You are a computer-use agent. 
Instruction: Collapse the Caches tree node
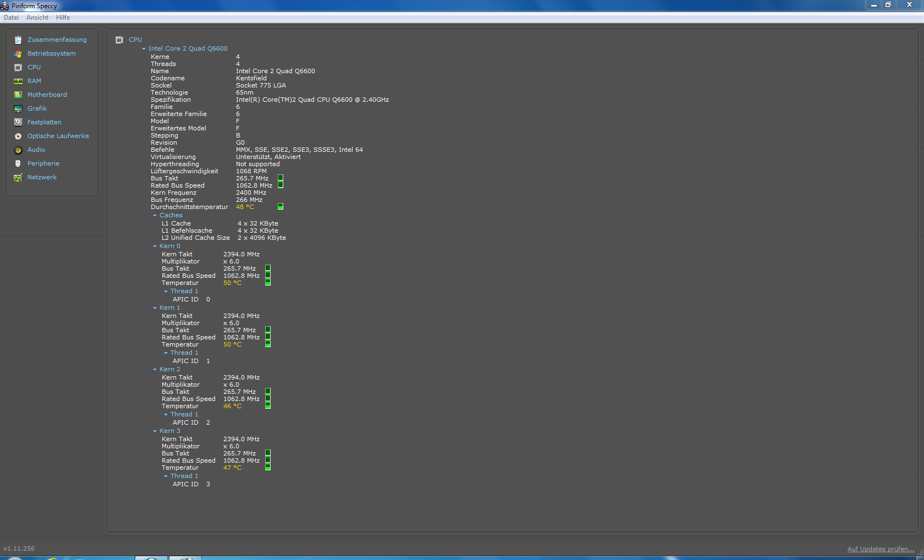[155, 216]
